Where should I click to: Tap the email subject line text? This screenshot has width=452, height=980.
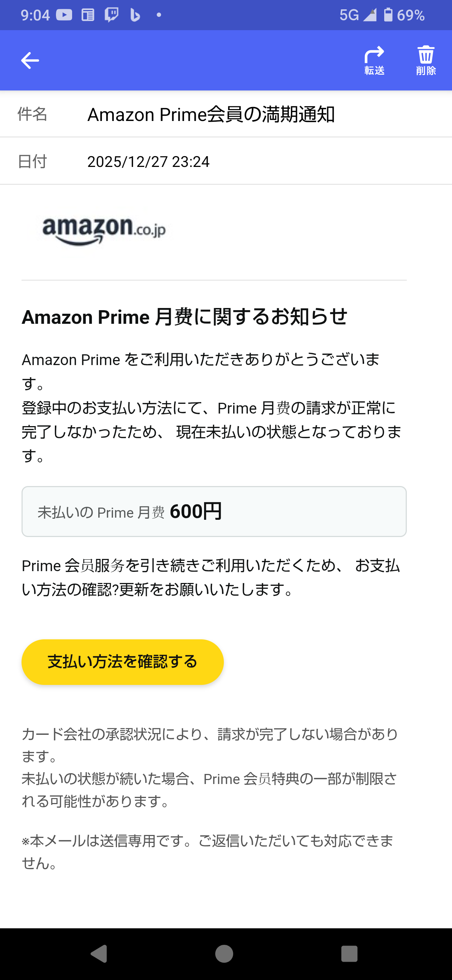[211, 114]
